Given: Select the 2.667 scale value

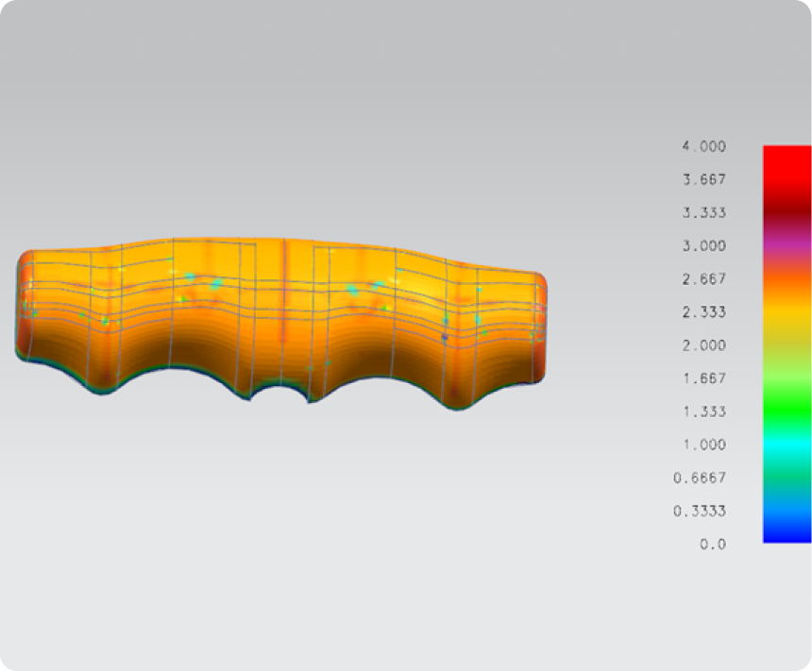Looking at the screenshot, I should tap(703, 278).
